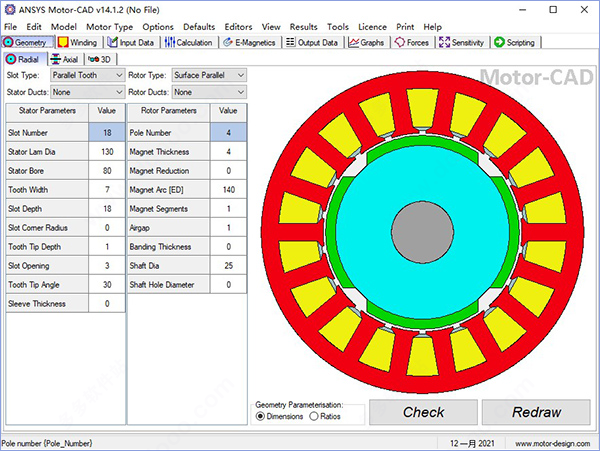
Task: Click the Rotor Parameters column header
Action: coord(168,111)
